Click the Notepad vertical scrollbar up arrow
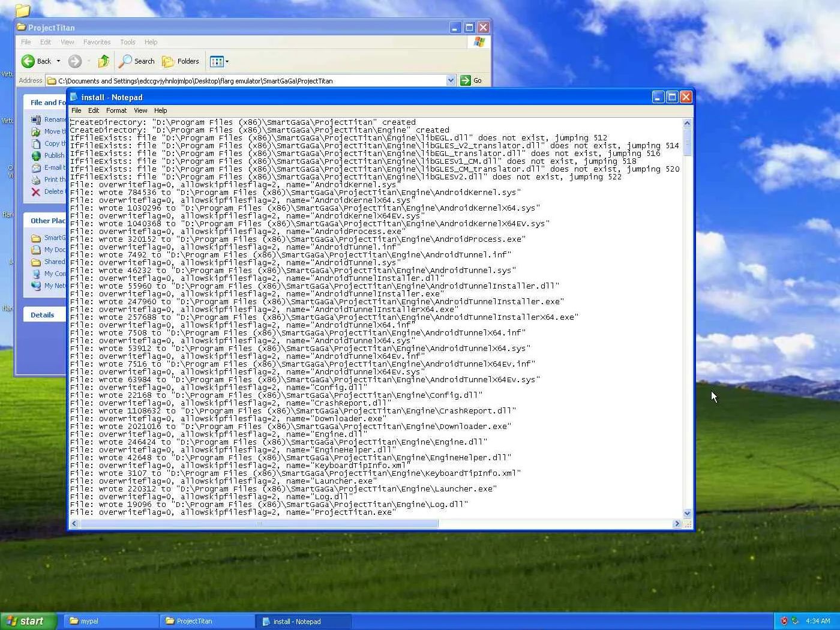The height and width of the screenshot is (630, 840). tap(688, 123)
